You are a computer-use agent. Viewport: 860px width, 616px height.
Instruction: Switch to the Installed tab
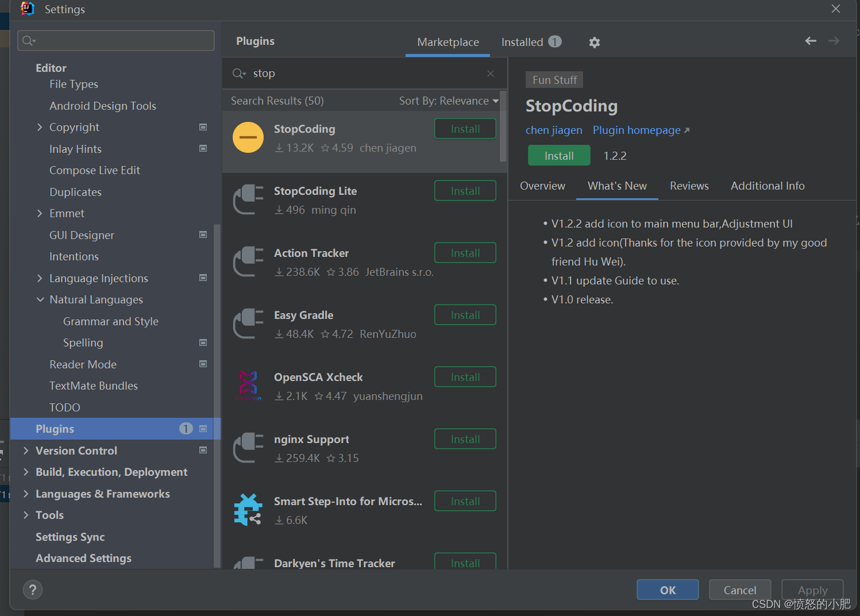click(531, 42)
